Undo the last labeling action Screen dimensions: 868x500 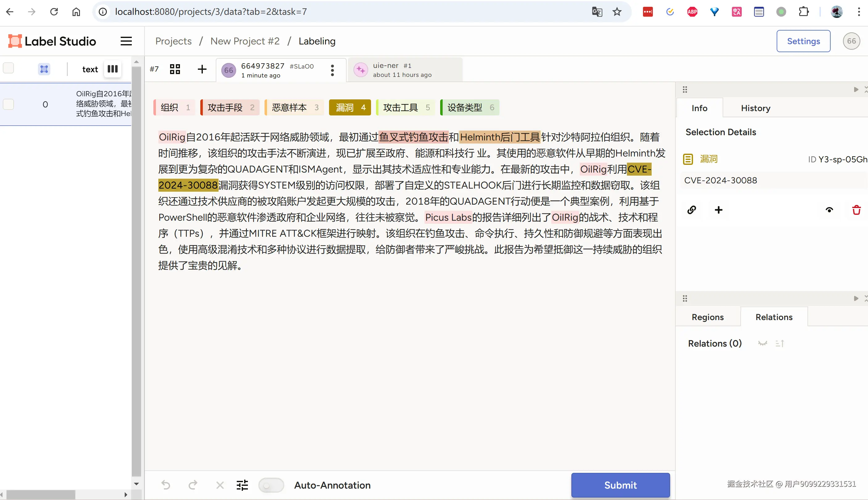pos(166,485)
